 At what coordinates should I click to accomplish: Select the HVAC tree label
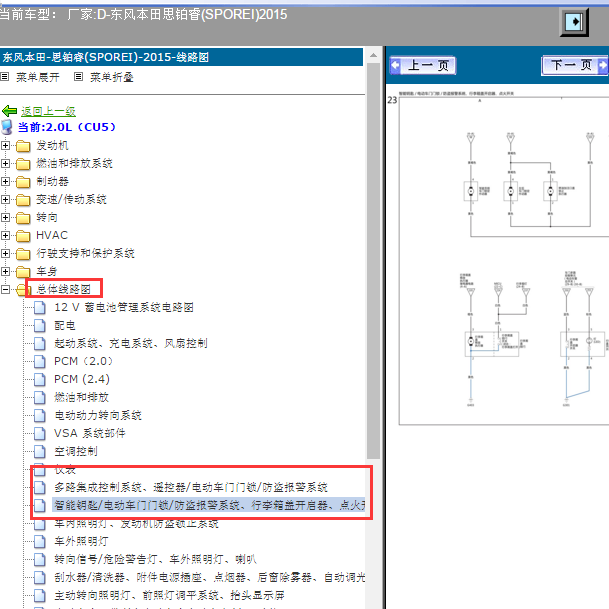tap(52, 235)
